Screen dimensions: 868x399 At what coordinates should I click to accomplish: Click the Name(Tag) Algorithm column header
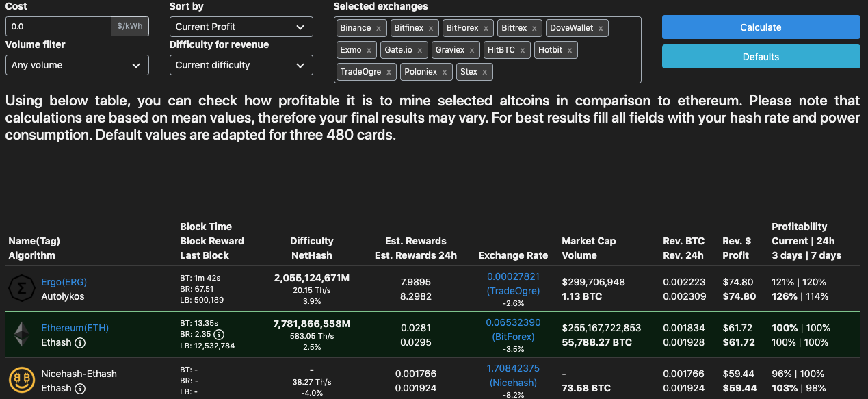[34, 248]
